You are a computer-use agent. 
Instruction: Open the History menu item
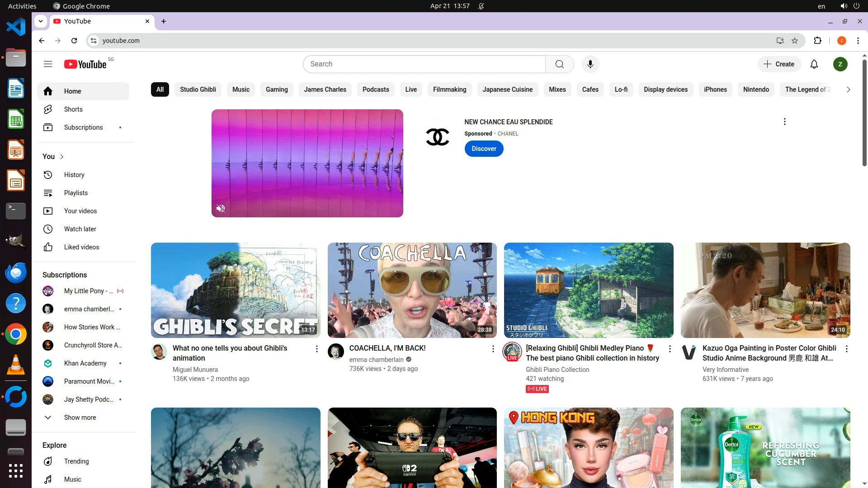click(x=74, y=175)
